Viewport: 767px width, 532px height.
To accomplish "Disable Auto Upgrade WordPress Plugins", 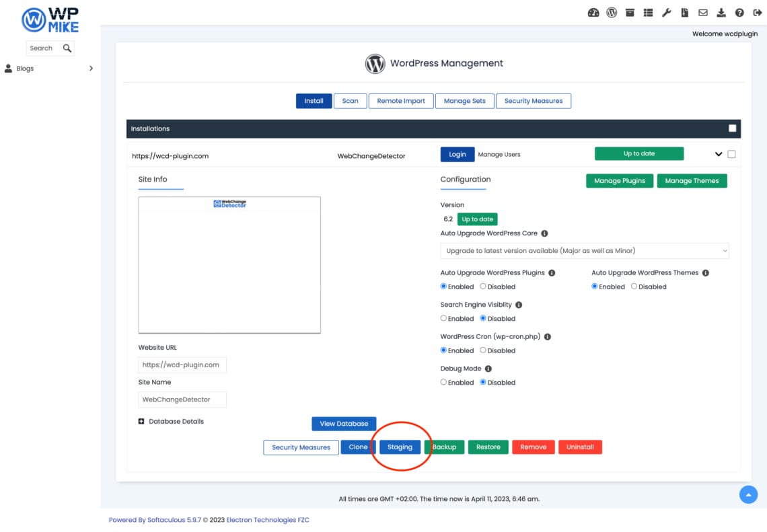I will [x=482, y=286].
